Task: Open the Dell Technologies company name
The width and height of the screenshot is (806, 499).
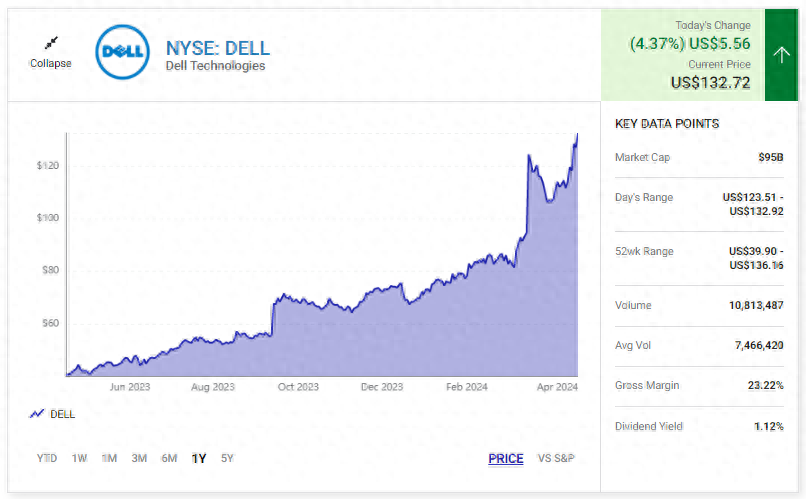Action: tap(215, 66)
